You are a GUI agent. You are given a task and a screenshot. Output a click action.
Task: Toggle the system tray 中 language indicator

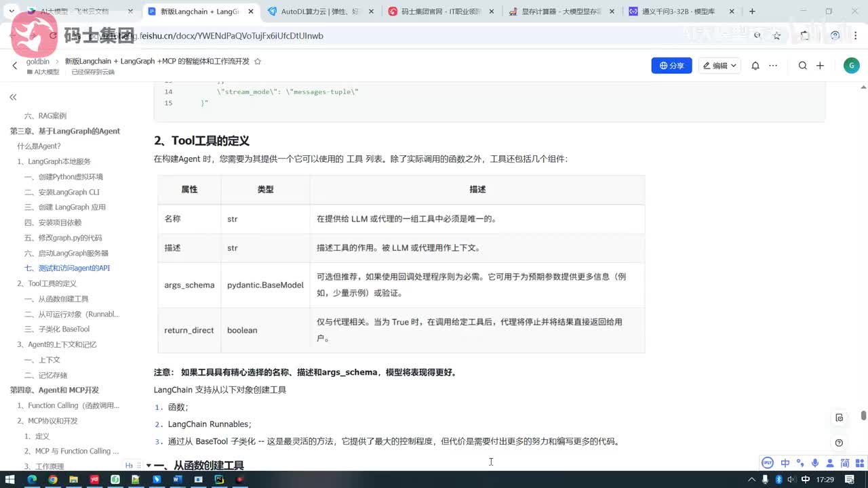805,480
